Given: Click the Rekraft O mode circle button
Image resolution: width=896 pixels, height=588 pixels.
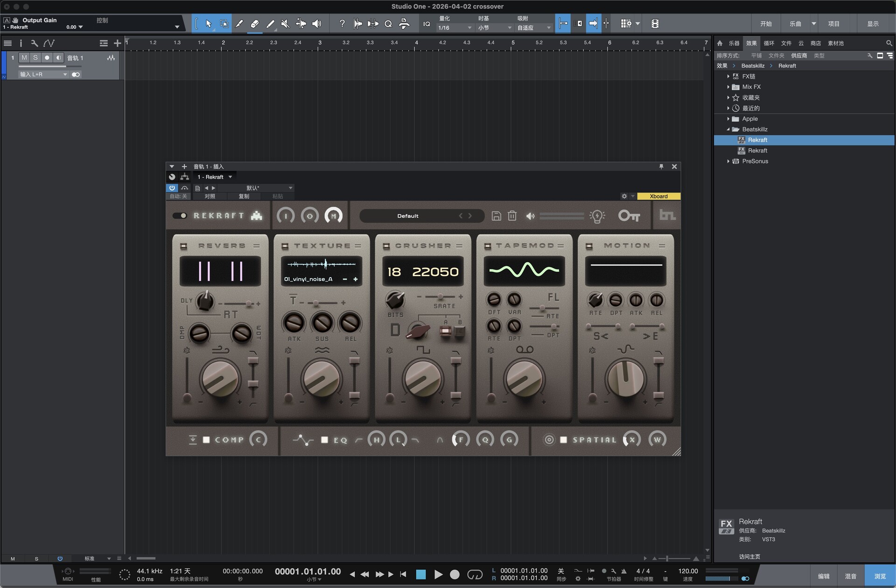Looking at the screenshot, I should 309,216.
